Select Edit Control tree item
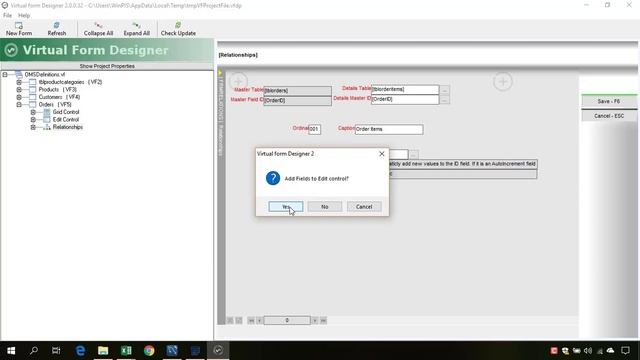The width and height of the screenshot is (640, 360). (66, 120)
